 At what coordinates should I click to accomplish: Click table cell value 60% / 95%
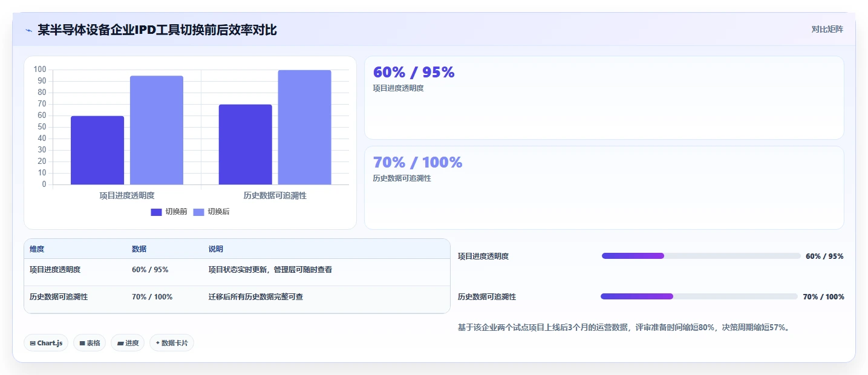click(x=150, y=270)
